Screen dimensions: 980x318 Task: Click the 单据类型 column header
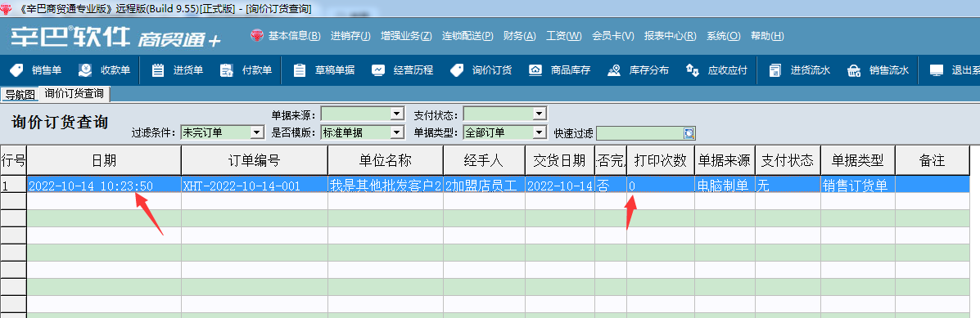tap(858, 161)
